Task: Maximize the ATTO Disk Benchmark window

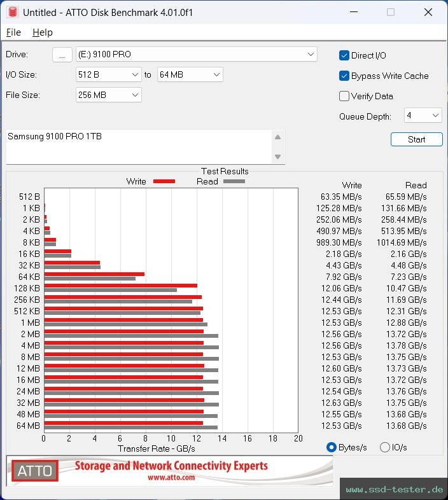Action: click(x=391, y=12)
